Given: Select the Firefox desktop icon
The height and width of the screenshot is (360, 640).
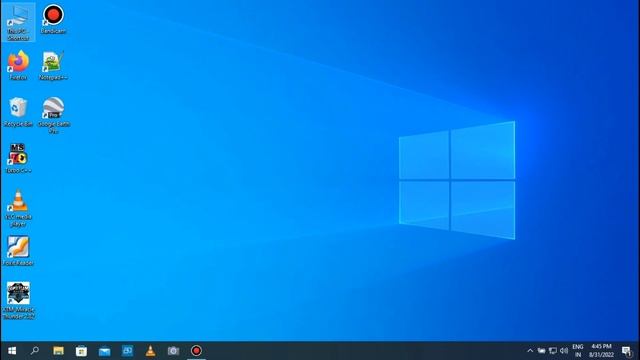Looking at the screenshot, I should pos(18,65).
